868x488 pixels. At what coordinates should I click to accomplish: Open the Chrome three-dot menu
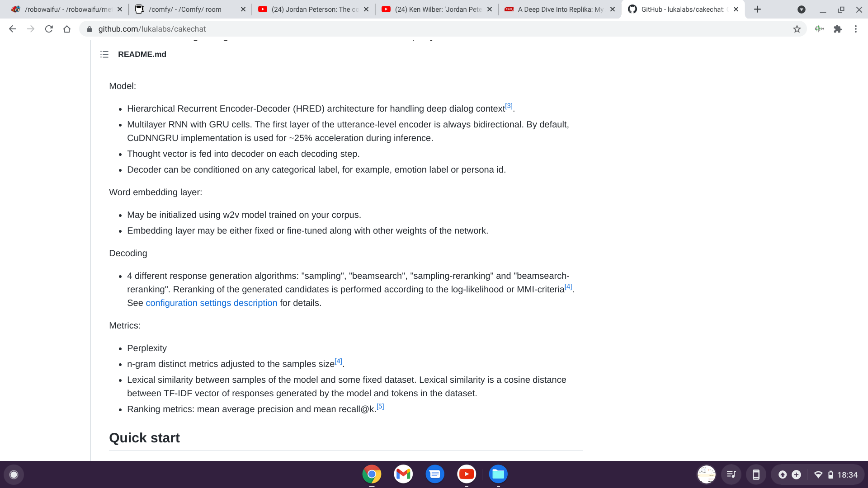(856, 29)
